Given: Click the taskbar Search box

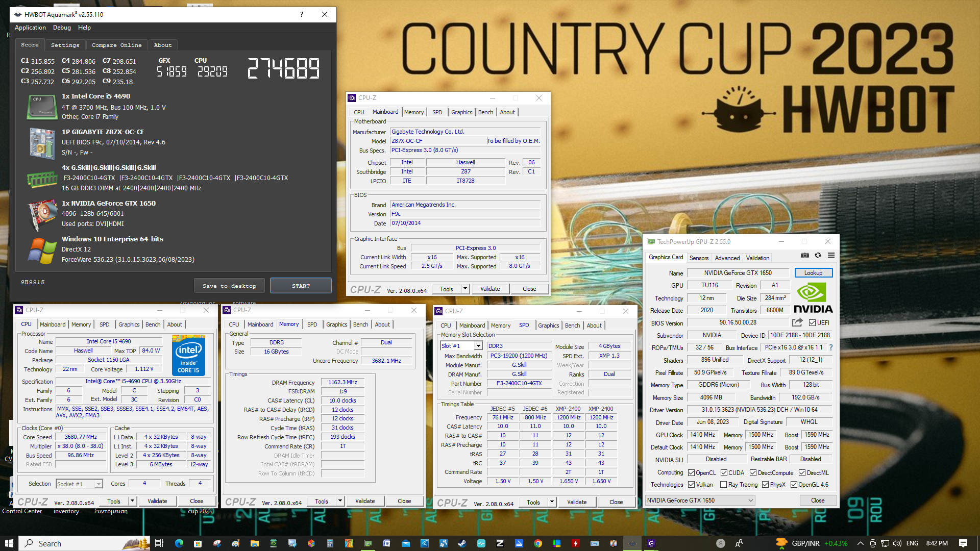Looking at the screenshot, I should click(x=84, y=543).
